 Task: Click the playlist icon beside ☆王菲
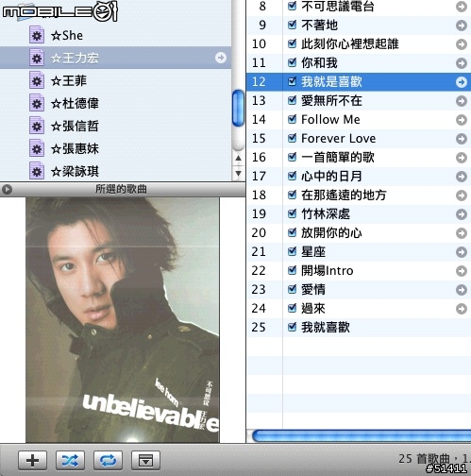pos(37,80)
